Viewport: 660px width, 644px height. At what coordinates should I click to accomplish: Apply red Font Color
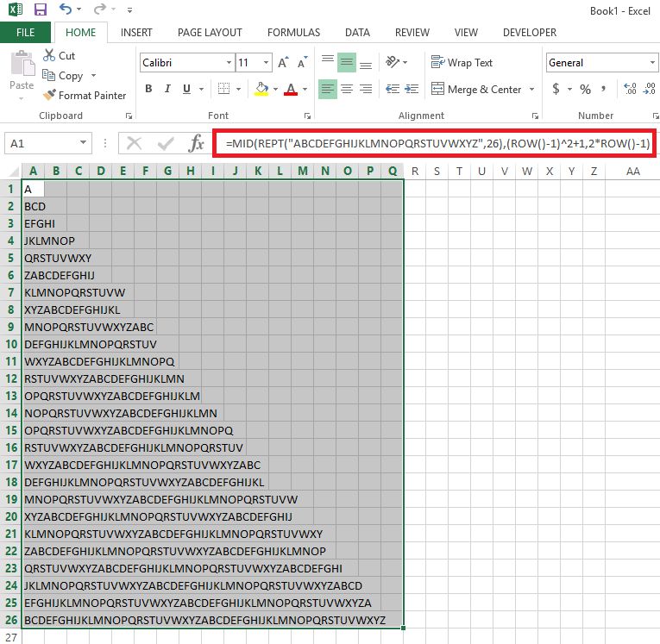[291, 89]
